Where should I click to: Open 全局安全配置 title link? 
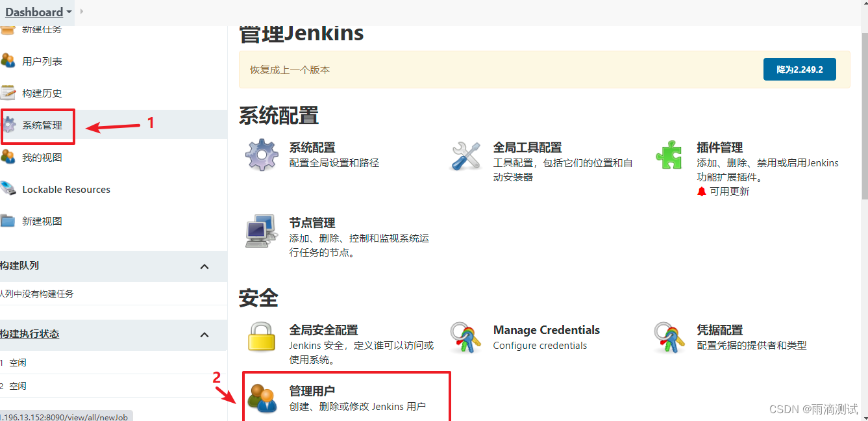[x=323, y=330]
